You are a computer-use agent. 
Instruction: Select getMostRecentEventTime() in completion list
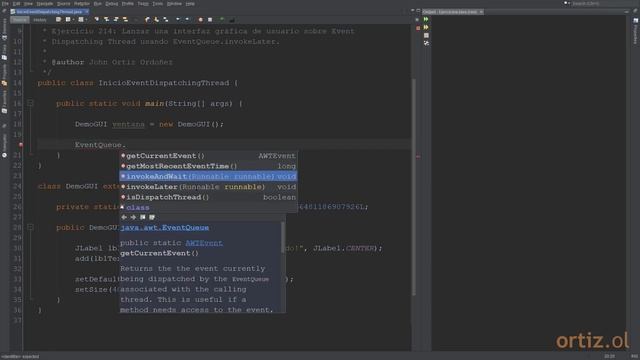point(208,166)
